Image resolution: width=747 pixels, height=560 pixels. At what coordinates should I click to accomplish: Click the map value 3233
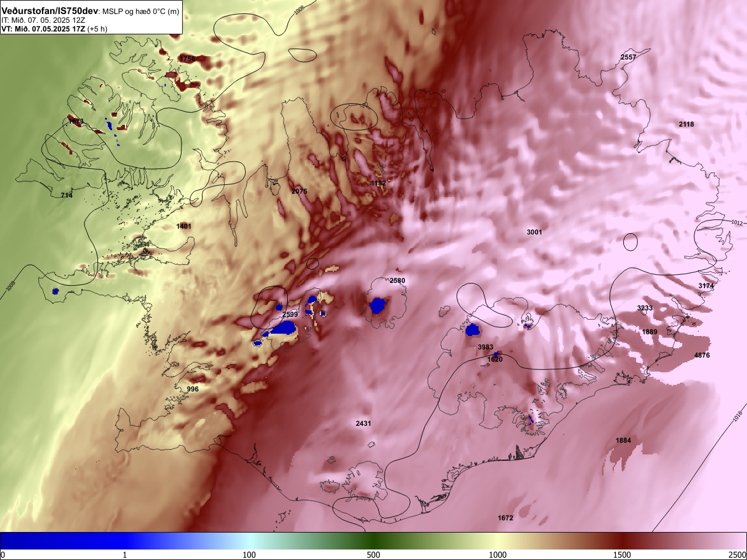pos(645,308)
